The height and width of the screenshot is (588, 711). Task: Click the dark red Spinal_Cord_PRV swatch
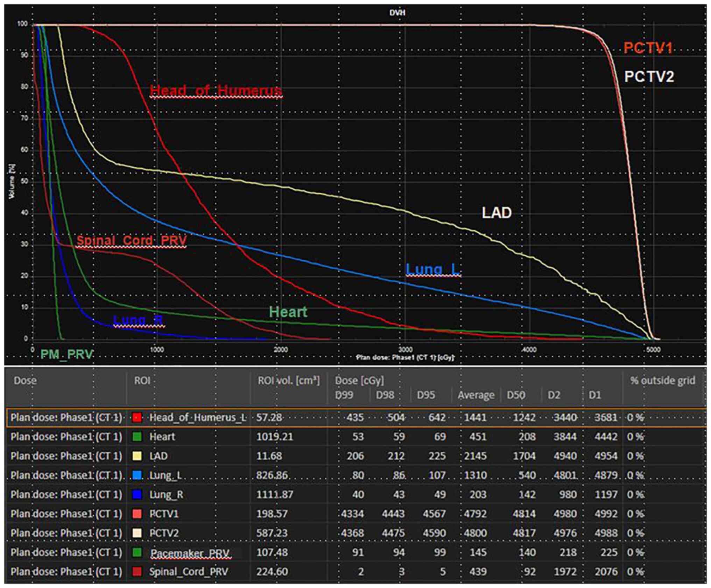pyautogui.click(x=137, y=572)
